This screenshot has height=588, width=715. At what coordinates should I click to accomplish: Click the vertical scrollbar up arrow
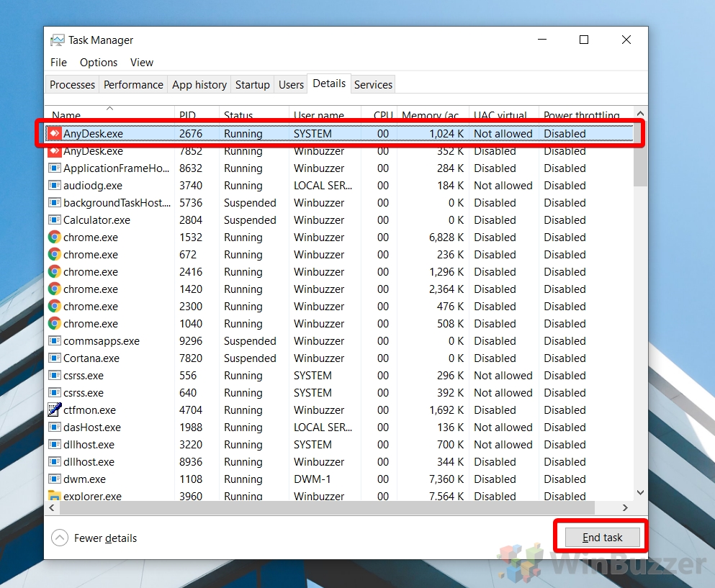tap(640, 114)
